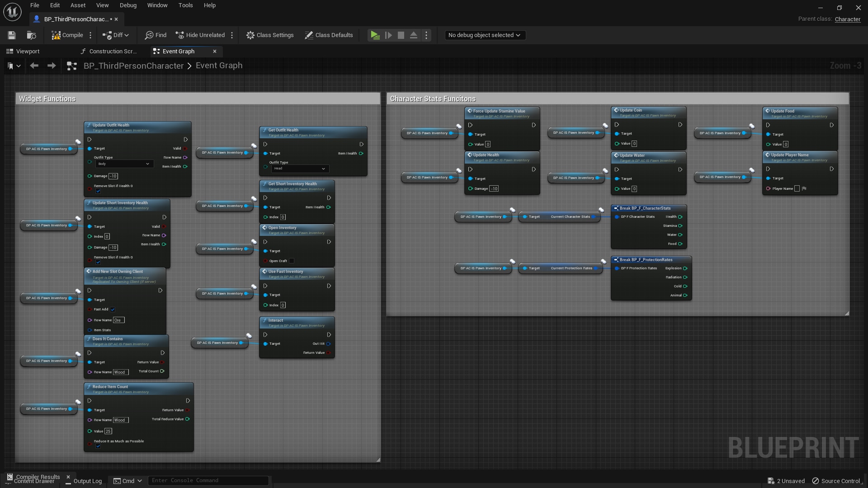Browse to asset in Content Browser
Screen dimensions: 868x488
pos(31,35)
